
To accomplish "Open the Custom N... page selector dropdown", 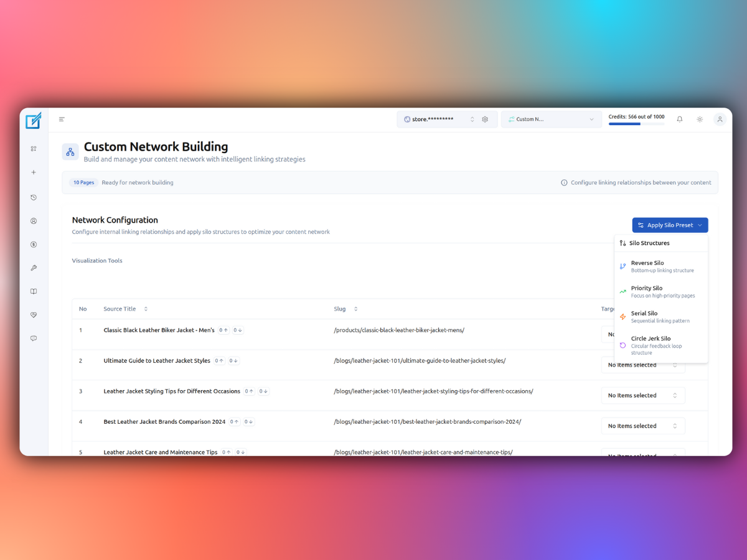I will (x=552, y=119).
